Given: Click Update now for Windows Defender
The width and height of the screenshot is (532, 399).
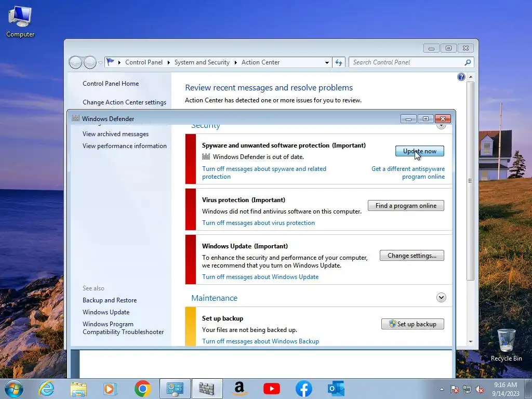Looking at the screenshot, I should 420,151.
